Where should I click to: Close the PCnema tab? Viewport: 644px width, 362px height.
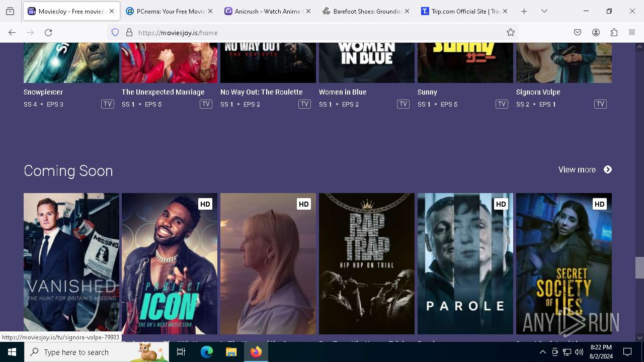(210, 11)
